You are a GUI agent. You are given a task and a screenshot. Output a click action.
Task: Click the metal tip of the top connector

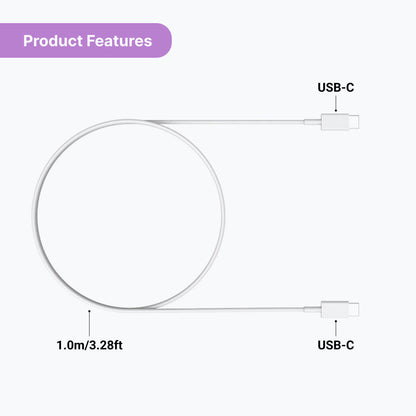(354, 122)
